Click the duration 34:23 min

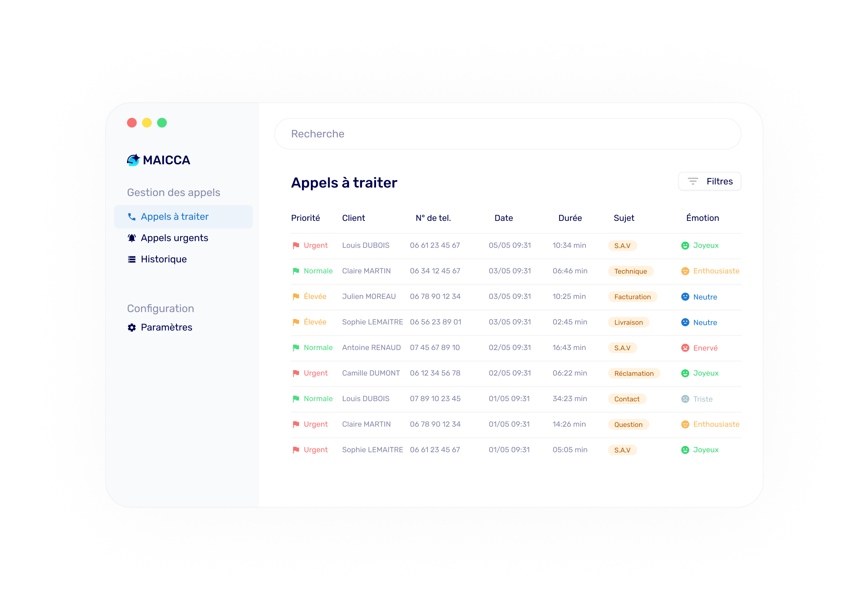(570, 399)
